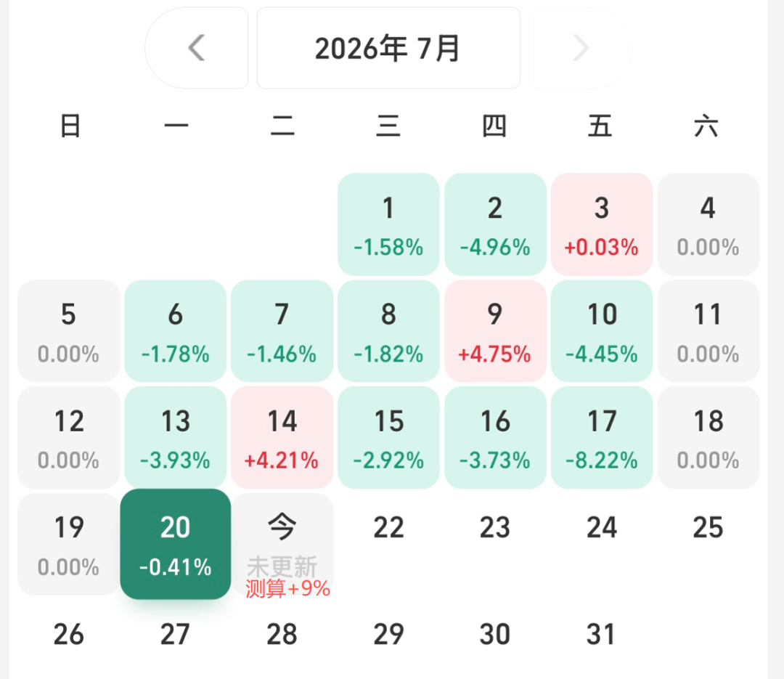The height and width of the screenshot is (679, 784).
Task: Click the 五 weekday header
Action: (600, 126)
